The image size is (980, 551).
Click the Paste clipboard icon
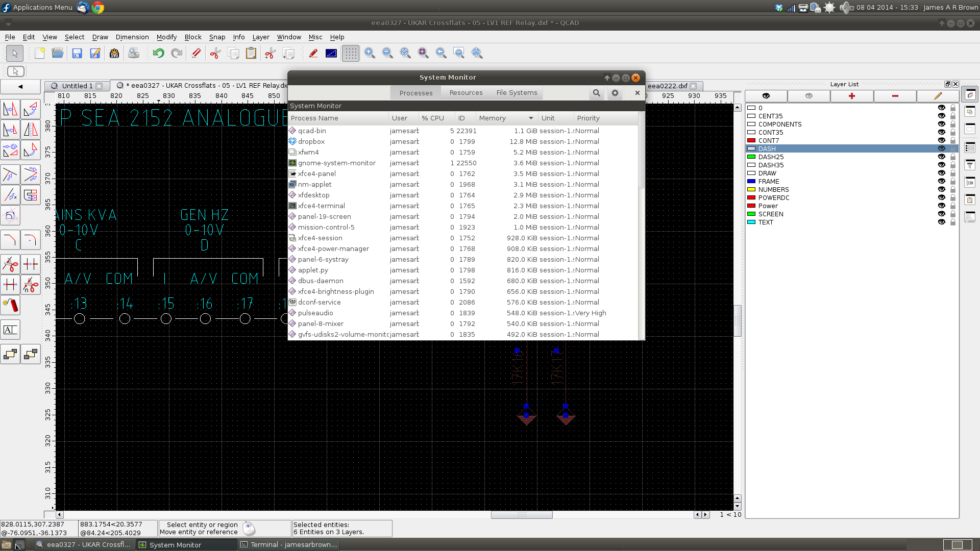pos(251,53)
